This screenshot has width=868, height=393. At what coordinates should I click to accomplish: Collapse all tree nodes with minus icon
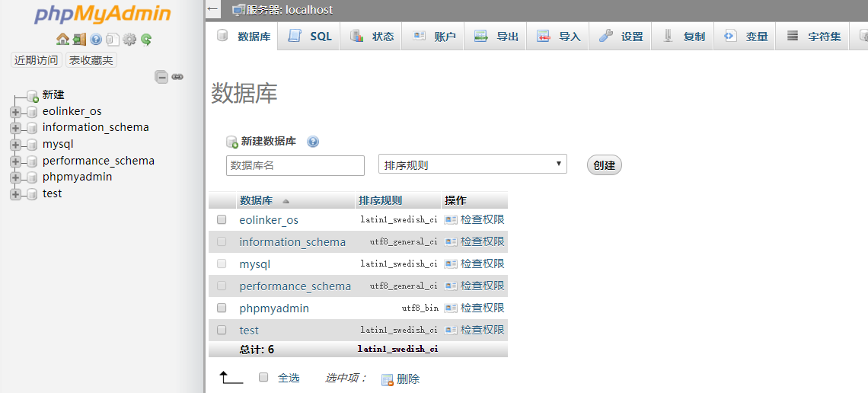[x=161, y=77]
